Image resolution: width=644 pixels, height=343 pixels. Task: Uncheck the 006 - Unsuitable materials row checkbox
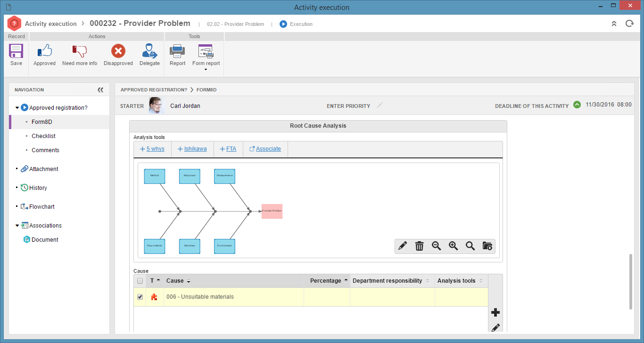coord(140,297)
